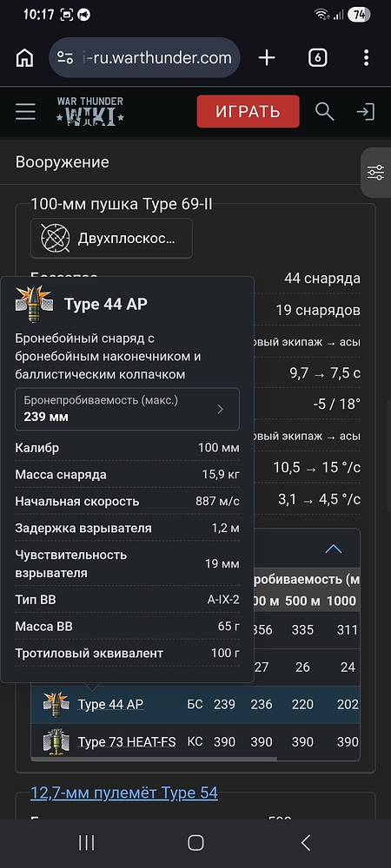Tap the War Thunder Wiki logo
This screenshot has width=391, height=868.
pyautogui.click(x=90, y=111)
